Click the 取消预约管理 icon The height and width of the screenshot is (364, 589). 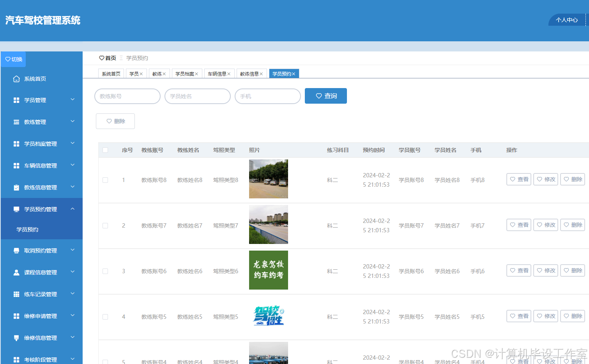click(16, 251)
